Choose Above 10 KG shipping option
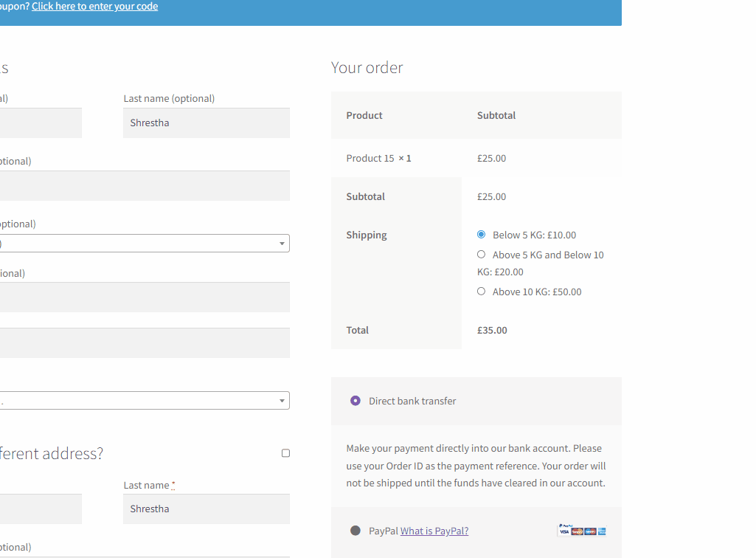This screenshot has width=756, height=558. (x=481, y=292)
